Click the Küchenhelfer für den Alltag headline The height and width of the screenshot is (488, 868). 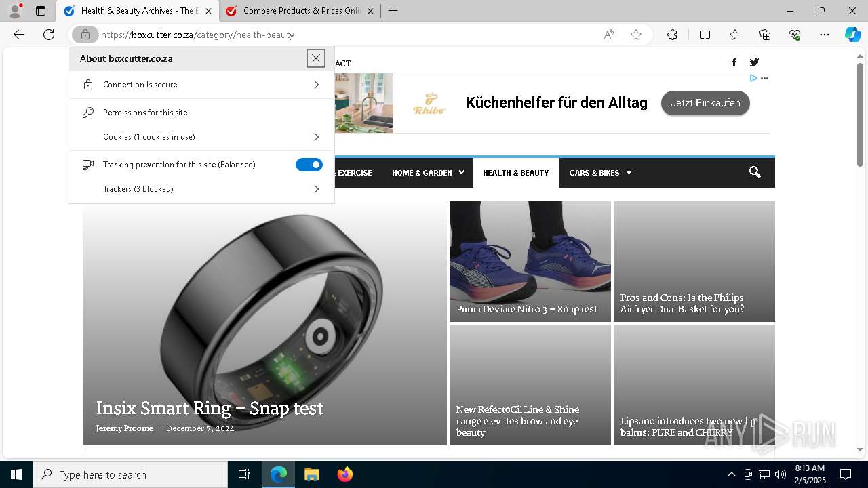(x=557, y=103)
